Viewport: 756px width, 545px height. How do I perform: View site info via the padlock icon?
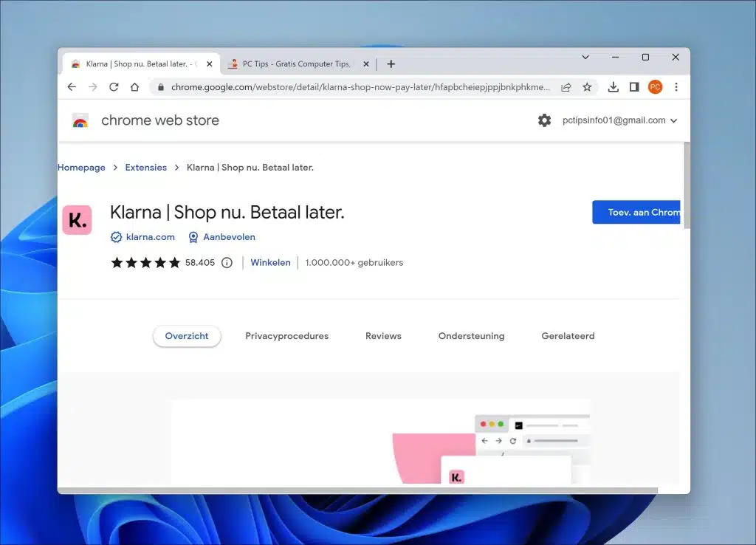(x=161, y=87)
